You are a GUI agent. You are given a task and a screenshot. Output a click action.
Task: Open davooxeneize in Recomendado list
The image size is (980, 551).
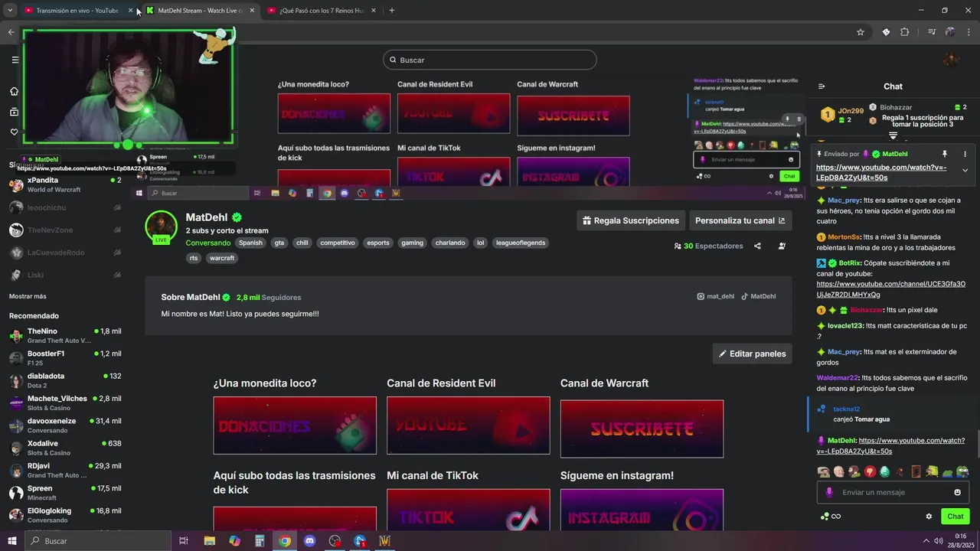point(65,425)
